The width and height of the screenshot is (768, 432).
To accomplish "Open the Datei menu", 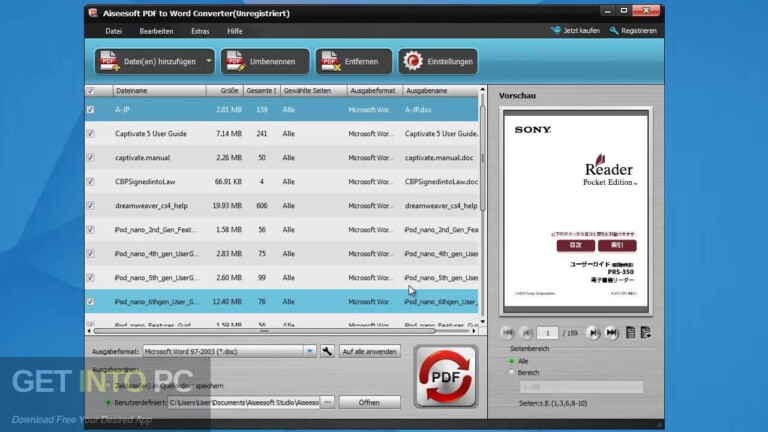I will point(114,31).
